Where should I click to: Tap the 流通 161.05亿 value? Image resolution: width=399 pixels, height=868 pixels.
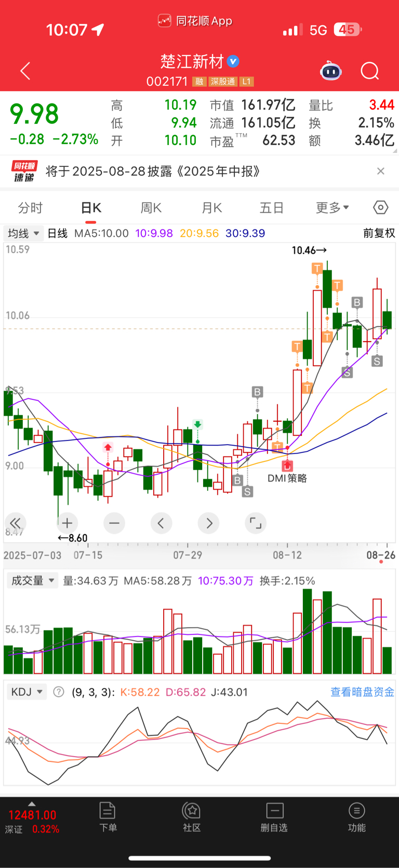click(x=252, y=123)
